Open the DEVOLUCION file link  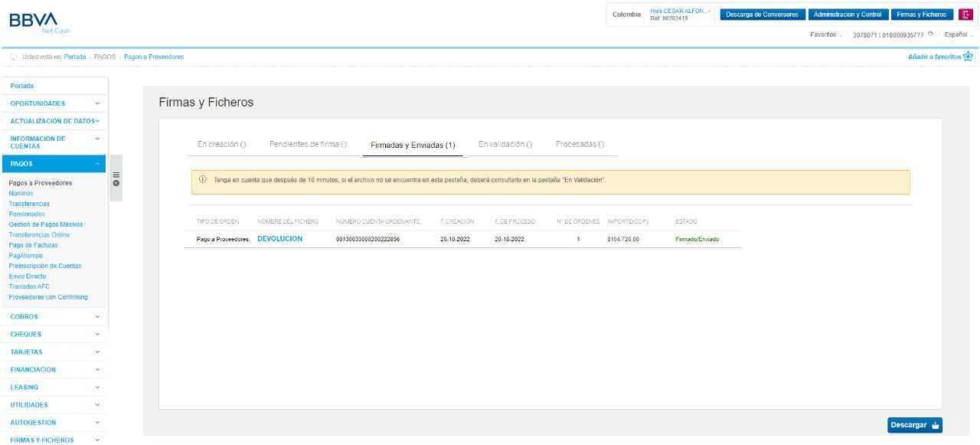click(x=279, y=239)
